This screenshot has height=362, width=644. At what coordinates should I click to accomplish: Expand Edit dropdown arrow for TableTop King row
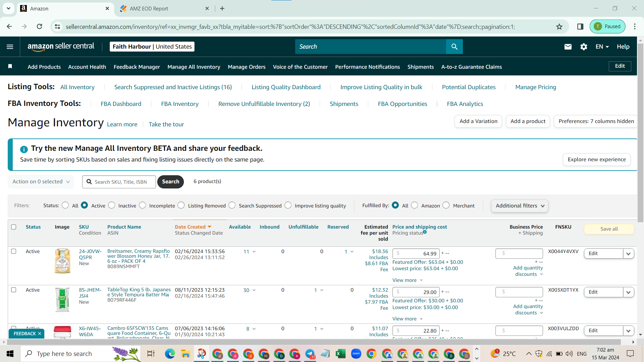click(x=629, y=292)
